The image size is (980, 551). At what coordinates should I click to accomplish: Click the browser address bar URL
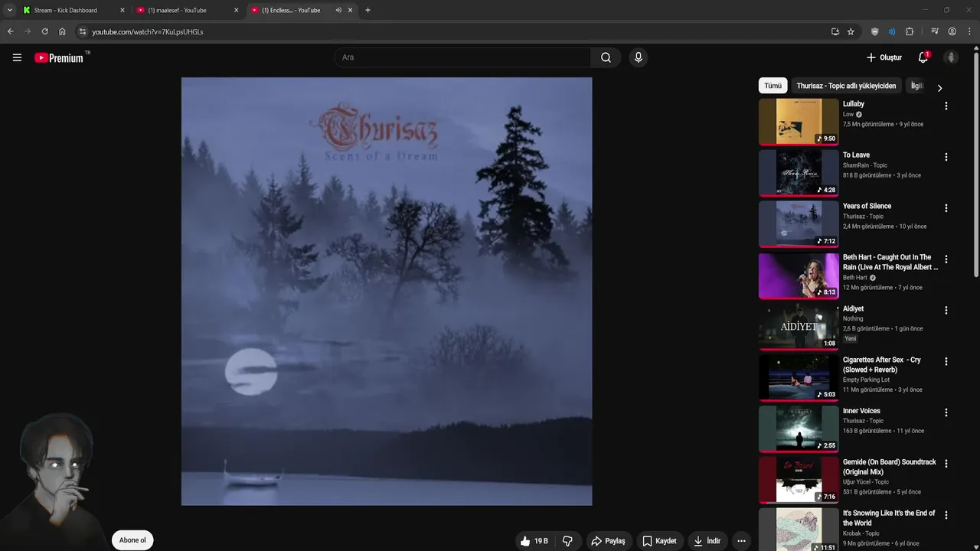coord(147,31)
